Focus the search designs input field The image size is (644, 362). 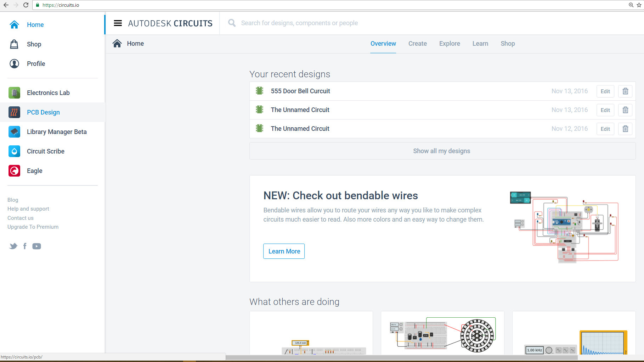click(x=299, y=23)
